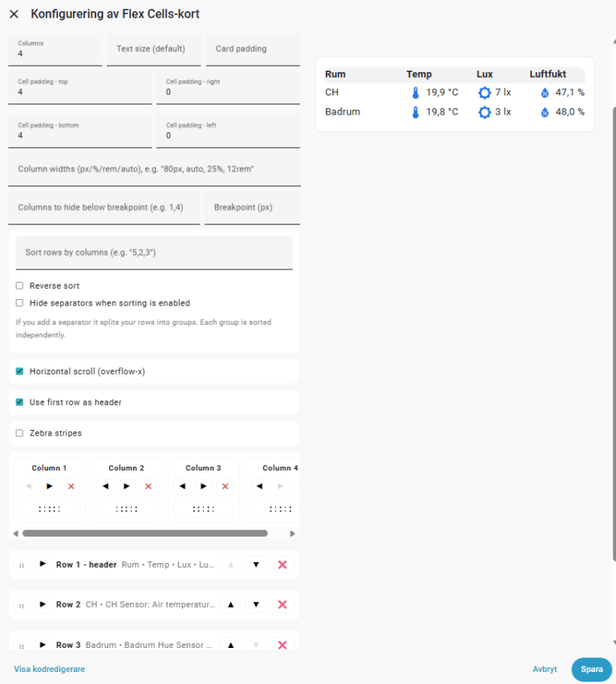Edit the Cell padding - bottom field
Viewport: 616px width, 684px height.
coord(80,132)
